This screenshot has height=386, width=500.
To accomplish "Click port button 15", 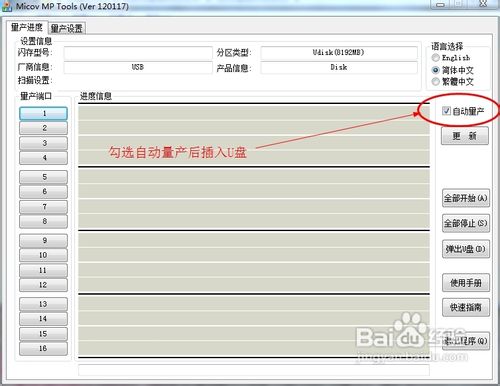I will point(44,334).
